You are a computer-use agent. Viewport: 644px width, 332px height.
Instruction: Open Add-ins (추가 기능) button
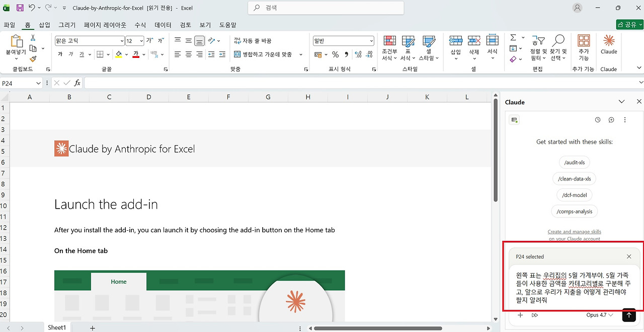tap(584, 47)
